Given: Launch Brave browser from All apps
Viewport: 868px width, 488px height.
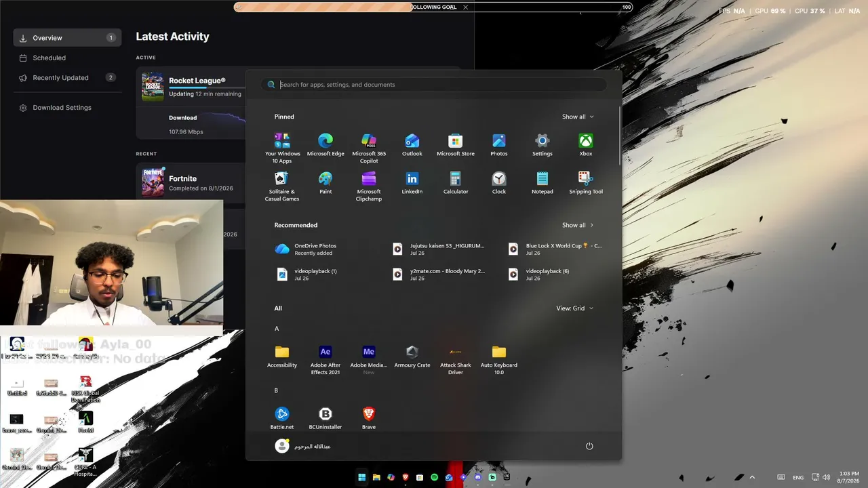Looking at the screenshot, I should pos(369,418).
